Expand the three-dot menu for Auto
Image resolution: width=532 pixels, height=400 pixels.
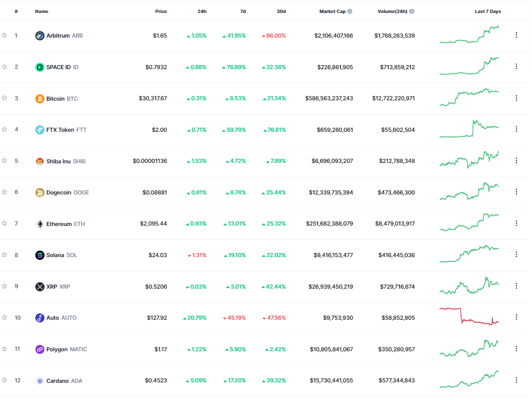(x=516, y=317)
